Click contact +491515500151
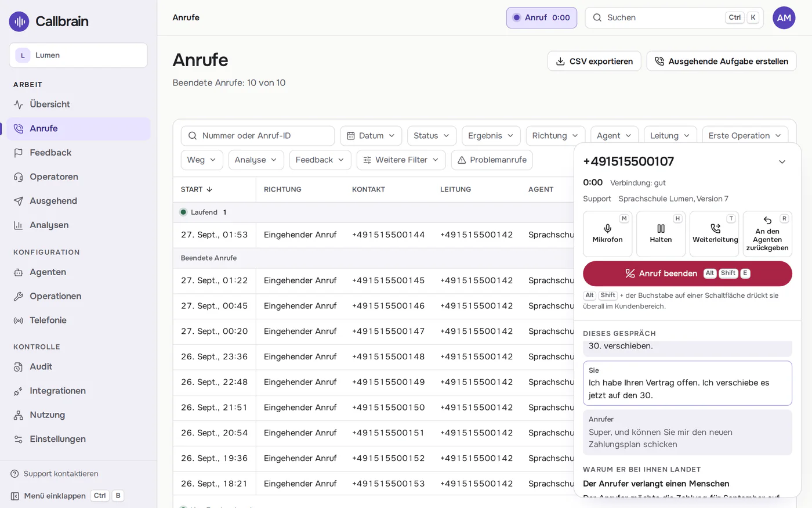This screenshot has height=508, width=812. (389, 433)
